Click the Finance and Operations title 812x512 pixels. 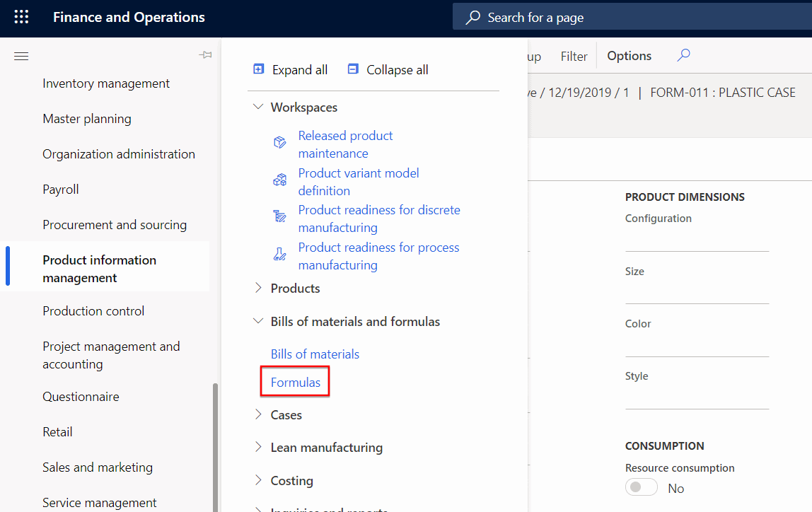click(x=129, y=17)
